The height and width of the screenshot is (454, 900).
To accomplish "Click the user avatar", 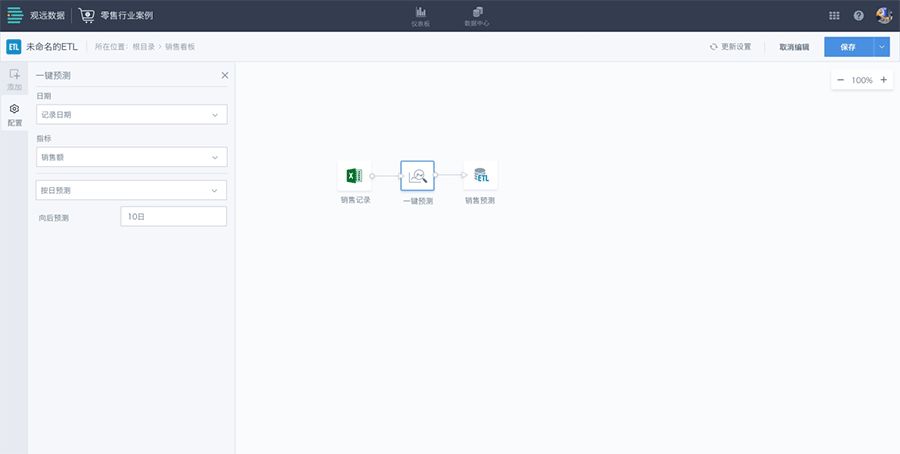I will pyautogui.click(x=884, y=15).
